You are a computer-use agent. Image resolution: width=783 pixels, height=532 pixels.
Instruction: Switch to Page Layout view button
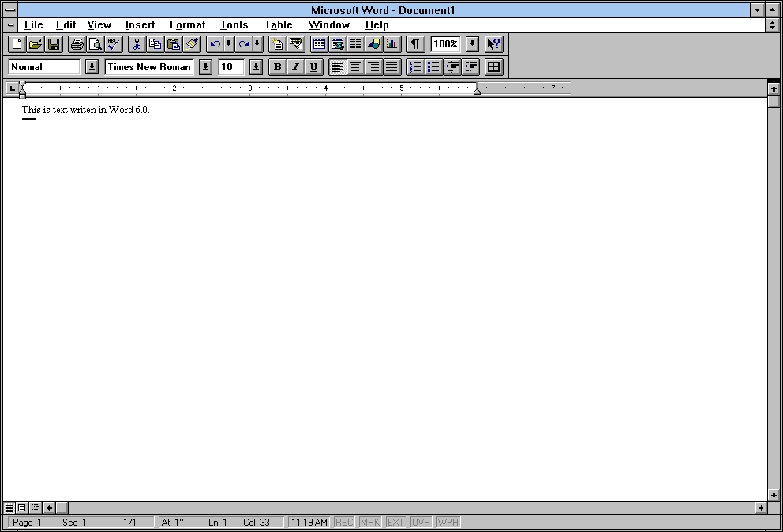coord(22,508)
